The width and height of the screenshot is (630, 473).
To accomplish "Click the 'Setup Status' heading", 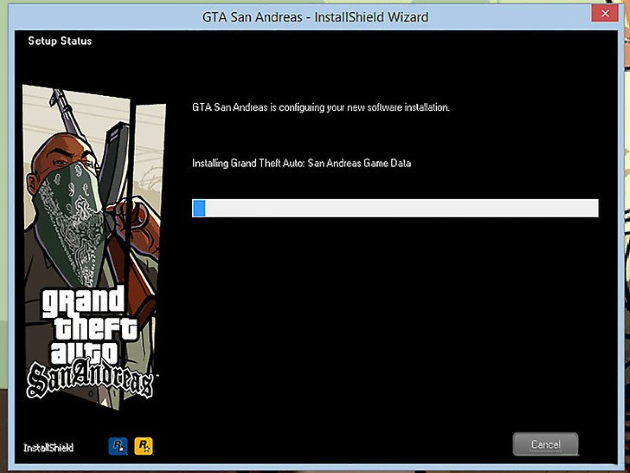I will pos(60,41).
